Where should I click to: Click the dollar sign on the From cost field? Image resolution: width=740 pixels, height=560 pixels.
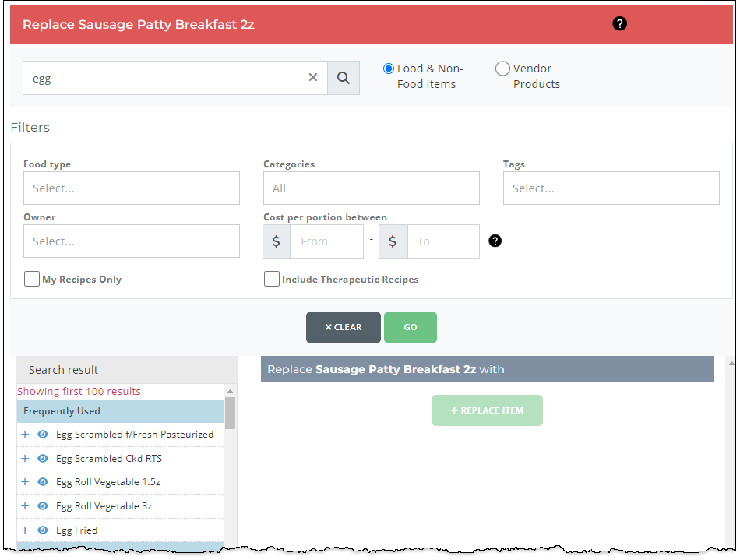pos(277,241)
